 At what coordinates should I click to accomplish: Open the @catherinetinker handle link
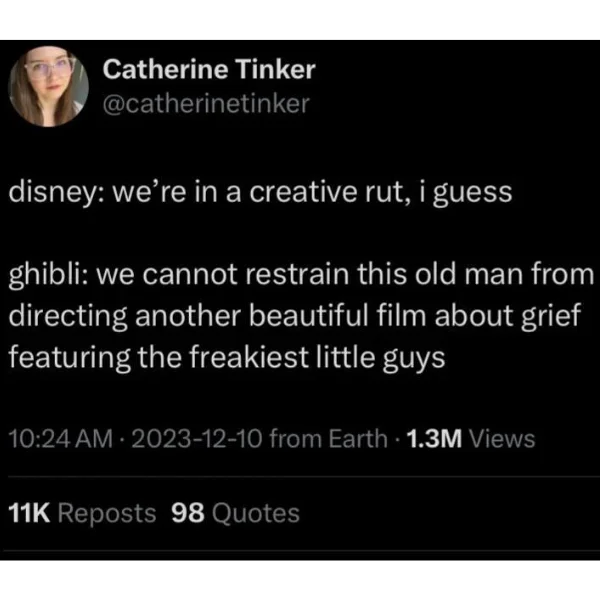click(x=206, y=104)
